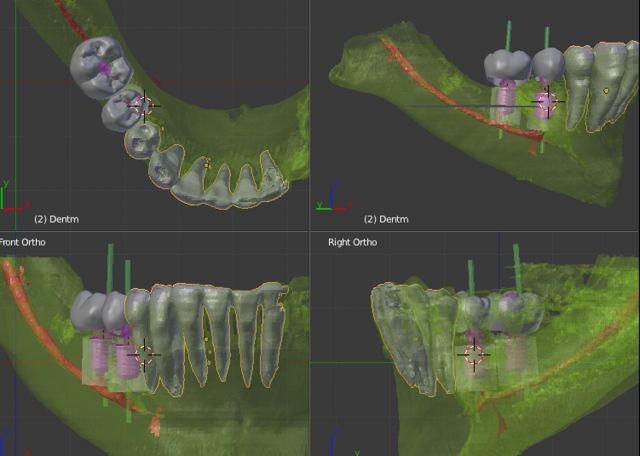Image resolution: width=640 pixels, height=456 pixels.
Task: Select the red nerve canal in the top-right view
Action: (420, 68)
